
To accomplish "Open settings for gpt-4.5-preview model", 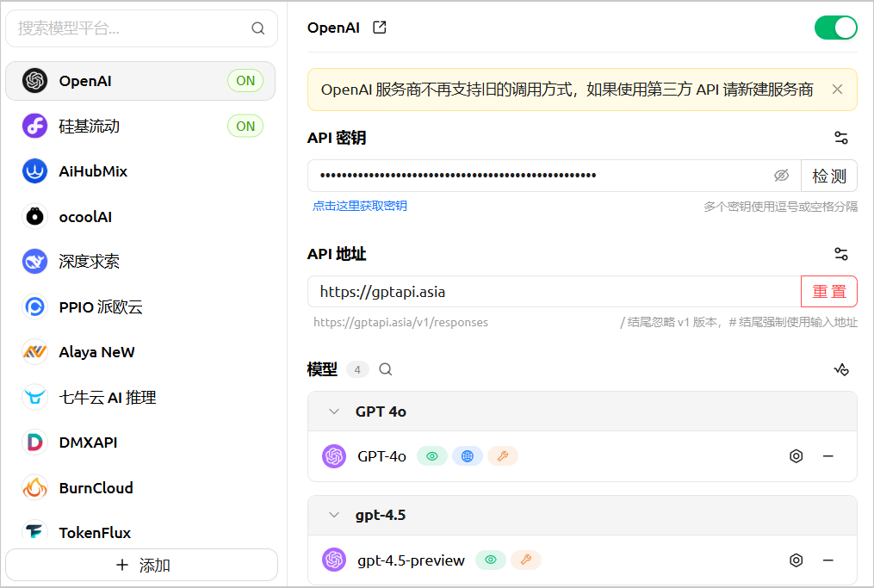I will point(796,560).
